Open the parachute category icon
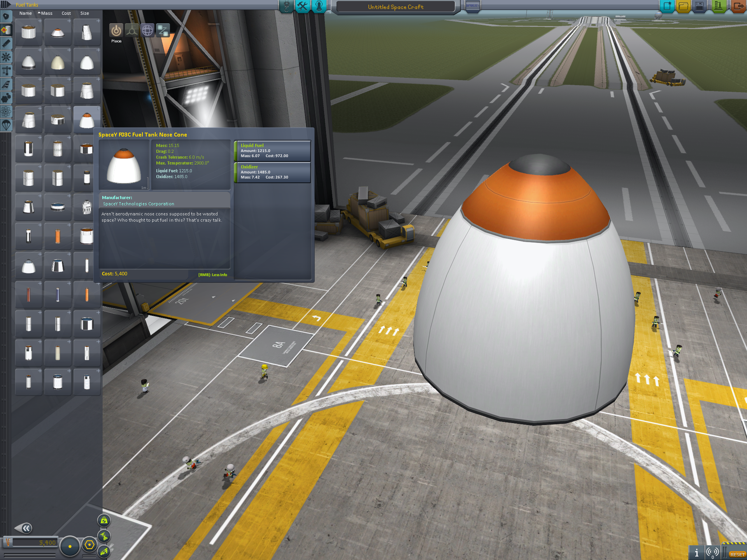747x560 pixels. click(6, 125)
